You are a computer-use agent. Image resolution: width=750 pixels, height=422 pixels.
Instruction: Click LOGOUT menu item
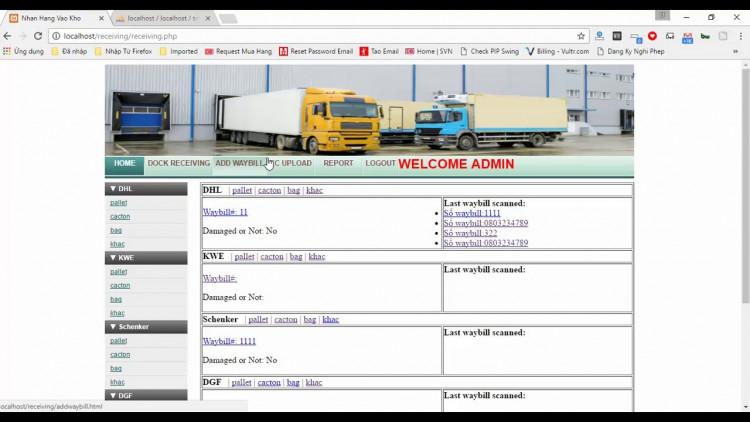(x=380, y=163)
